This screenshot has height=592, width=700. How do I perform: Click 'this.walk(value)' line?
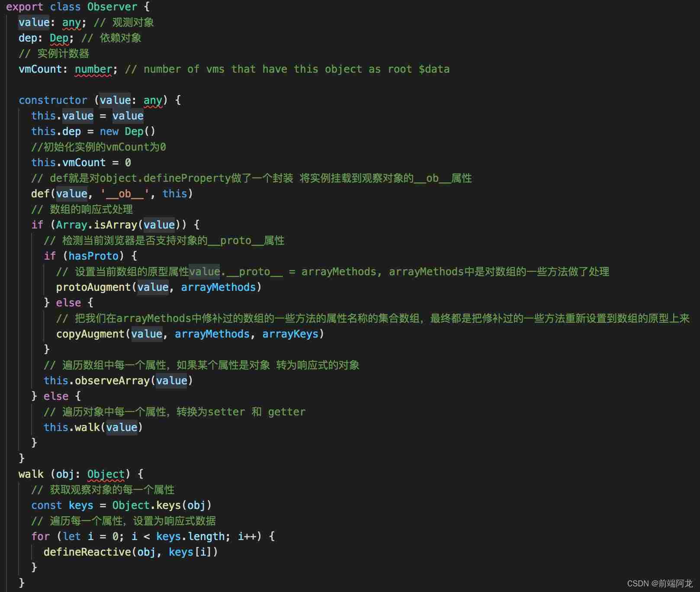point(93,428)
